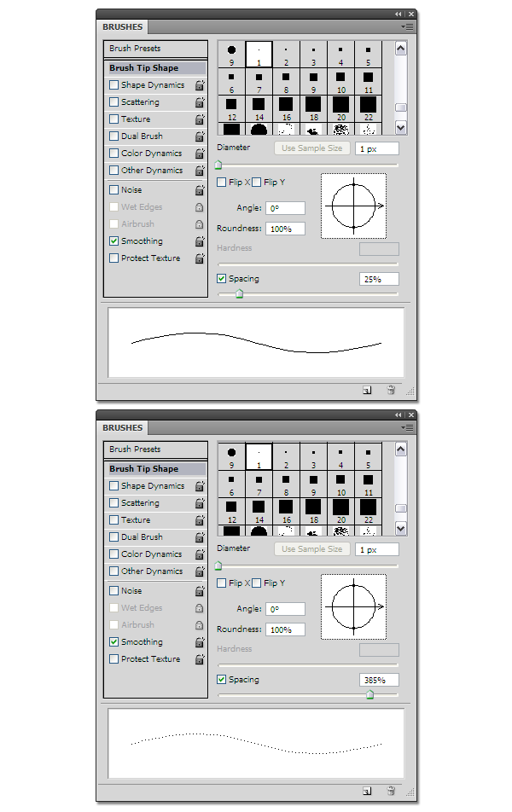The height and width of the screenshot is (812, 512).
Task: Click the brush list scroll down arrow in the top panel
Action: (400, 127)
